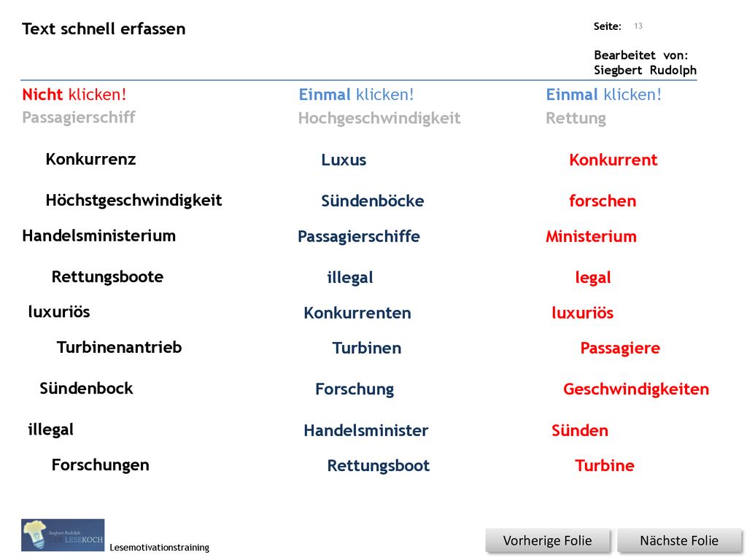The image size is (747, 560).
Task: Click the red word Geschwindigkeiten
Action: pos(636,389)
